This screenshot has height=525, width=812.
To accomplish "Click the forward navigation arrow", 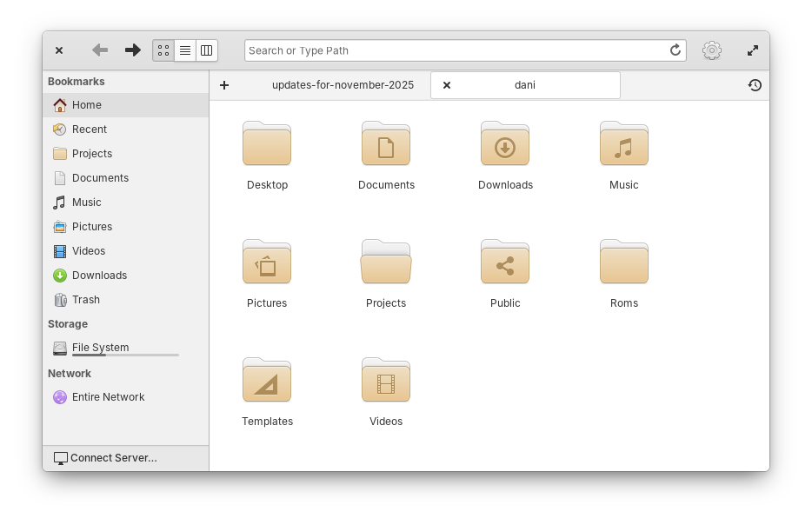I will click(132, 50).
